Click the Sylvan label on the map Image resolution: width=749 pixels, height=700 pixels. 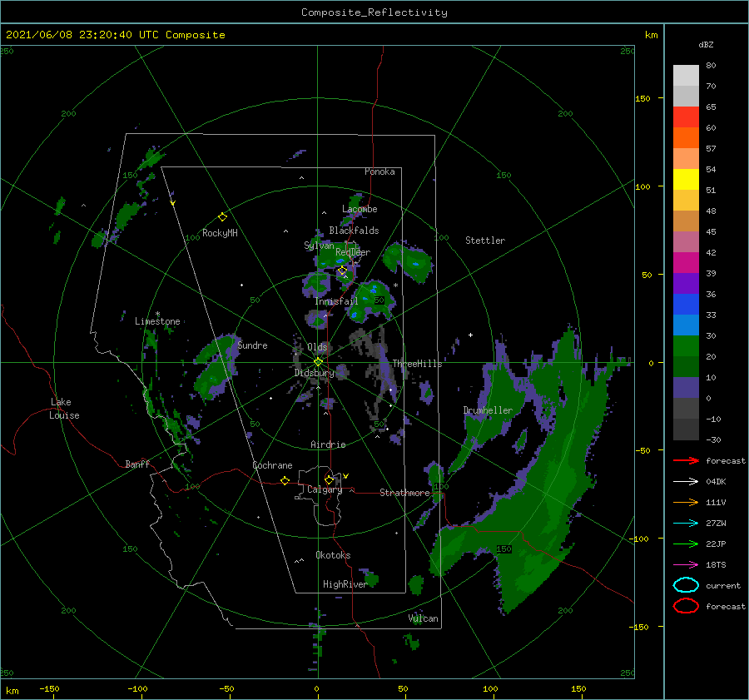(319, 246)
